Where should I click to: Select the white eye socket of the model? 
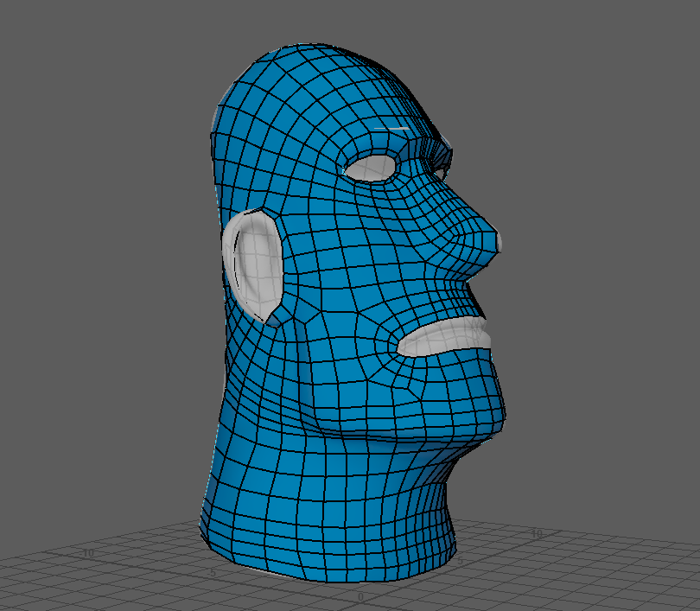[371, 168]
